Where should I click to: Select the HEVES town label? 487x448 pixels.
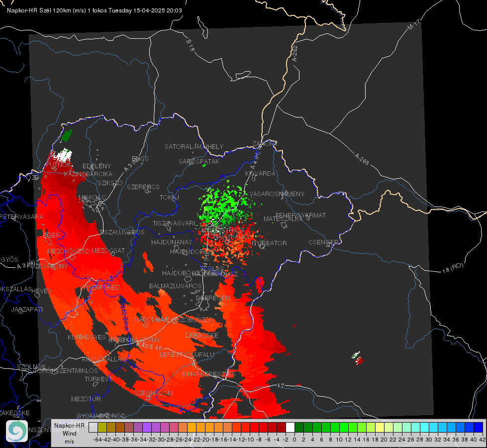click(42, 291)
